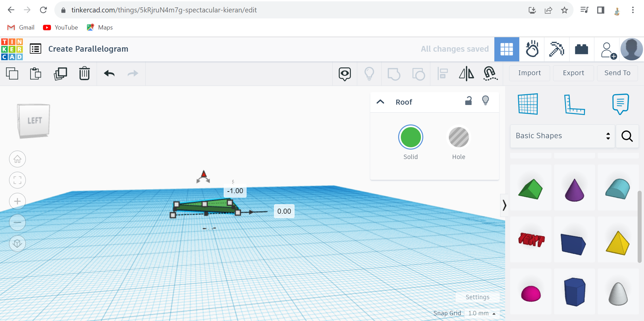Open the YouTube bookmark
Viewport: 644px width, 321px height.
[60, 28]
